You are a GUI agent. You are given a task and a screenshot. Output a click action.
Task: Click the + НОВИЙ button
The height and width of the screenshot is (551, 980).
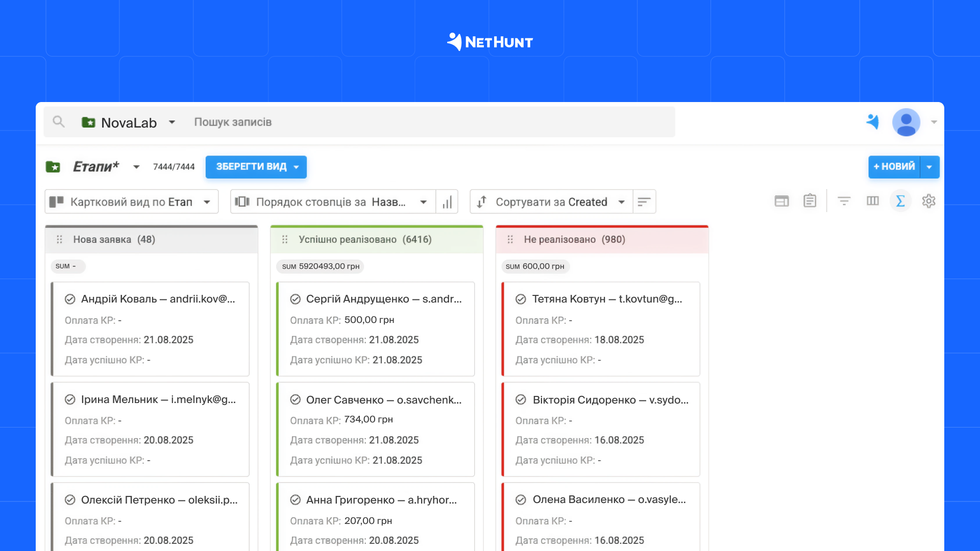pos(894,167)
